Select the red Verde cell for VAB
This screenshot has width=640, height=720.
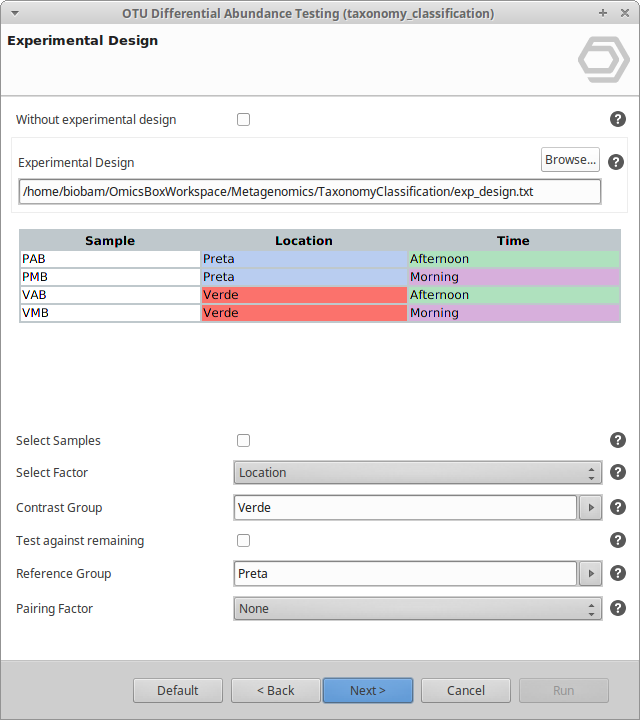[304, 295]
